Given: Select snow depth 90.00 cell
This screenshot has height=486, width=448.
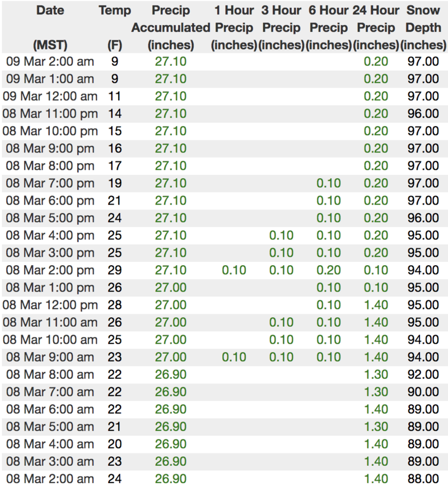Looking at the screenshot, I should tap(423, 392).
